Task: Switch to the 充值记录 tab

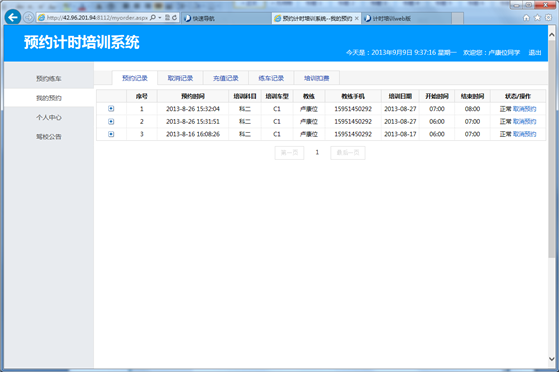Action: pyautogui.click(x=226, y=78)
